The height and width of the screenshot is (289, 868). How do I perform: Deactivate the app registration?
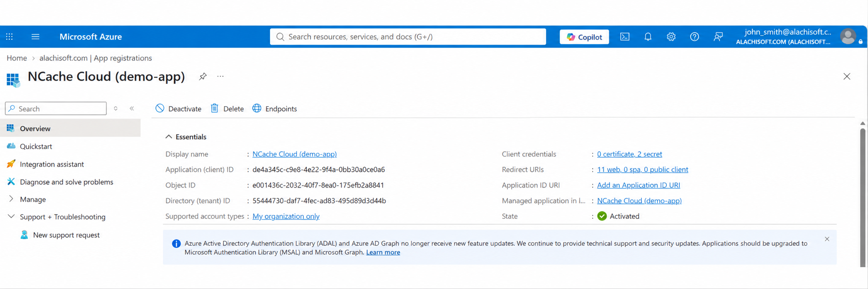[179, 109]
